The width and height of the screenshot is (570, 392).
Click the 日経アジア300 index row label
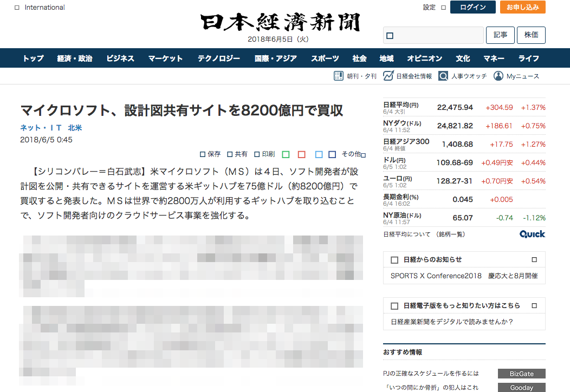click(406, 142)
